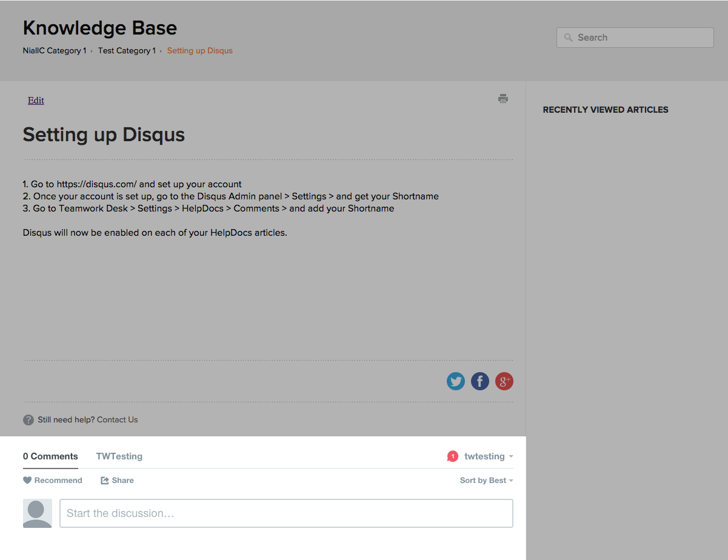
Task: Open the twtesting account dropdown
Action: 489,456
